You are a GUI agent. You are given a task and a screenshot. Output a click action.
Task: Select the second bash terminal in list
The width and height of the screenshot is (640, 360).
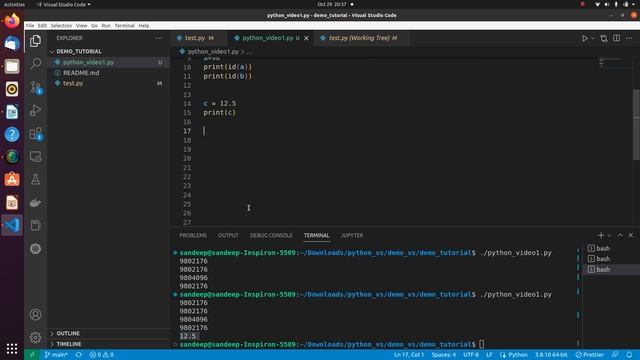click(x=611, y=259)
